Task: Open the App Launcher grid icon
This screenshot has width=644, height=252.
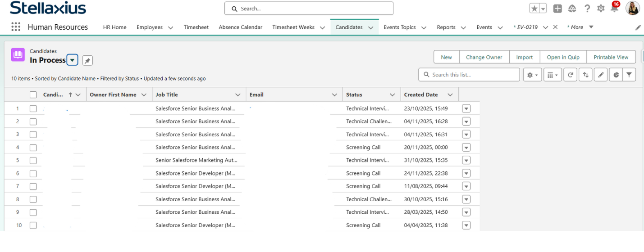Action: tap(16, 27)
